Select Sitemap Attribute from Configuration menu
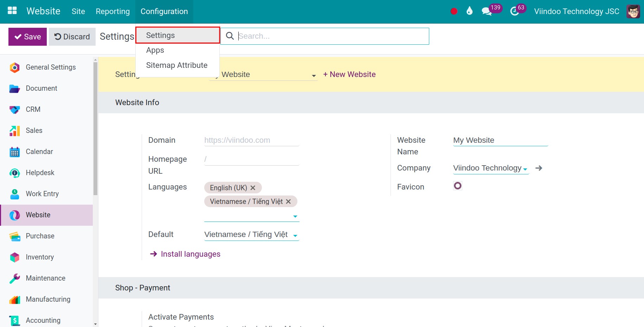The image size is (644, 327). point(176,65)
